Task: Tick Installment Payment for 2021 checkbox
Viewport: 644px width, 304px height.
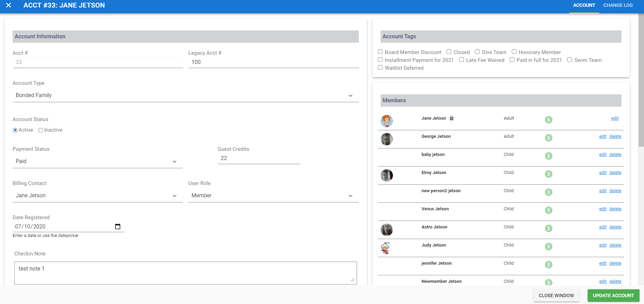Action: pos(380,60)
